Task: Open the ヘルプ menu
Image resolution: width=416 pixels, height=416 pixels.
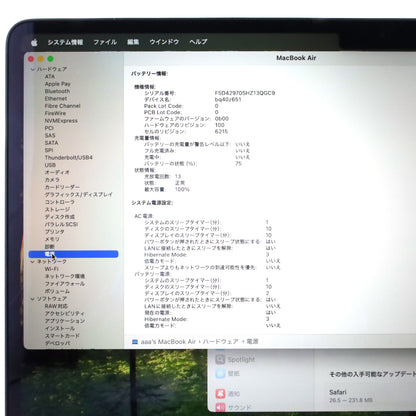Action: (x=198, y=42)
